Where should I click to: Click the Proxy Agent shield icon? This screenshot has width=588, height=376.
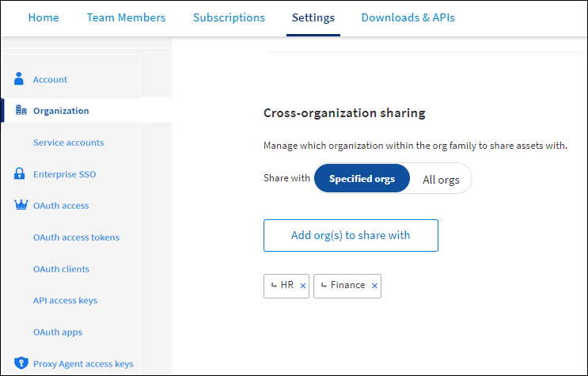[21, 363]
